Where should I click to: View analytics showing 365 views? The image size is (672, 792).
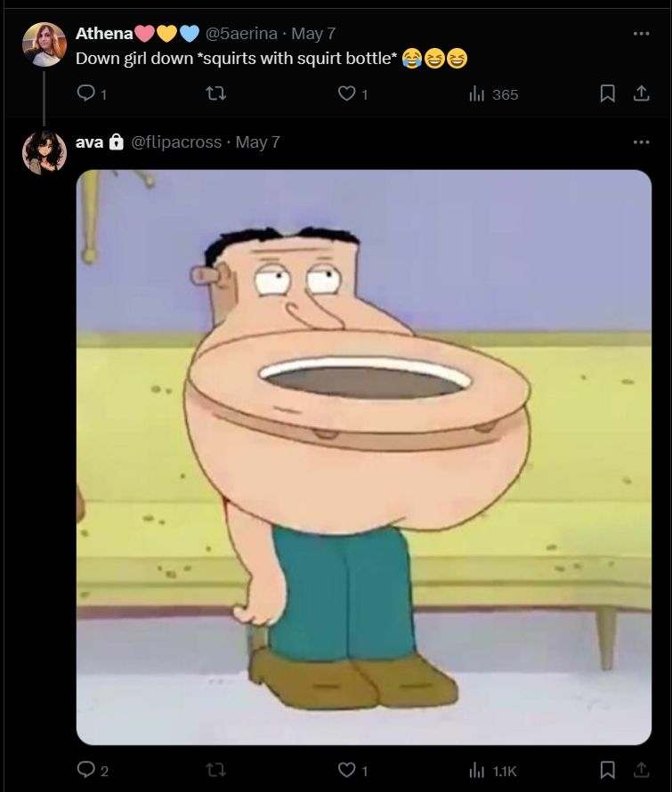tap(494, 94)
